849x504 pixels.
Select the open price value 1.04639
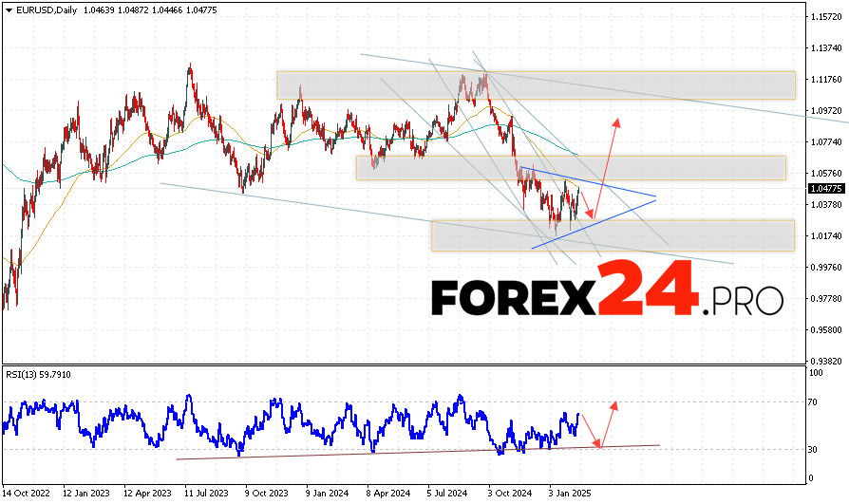tap(99, 10)
